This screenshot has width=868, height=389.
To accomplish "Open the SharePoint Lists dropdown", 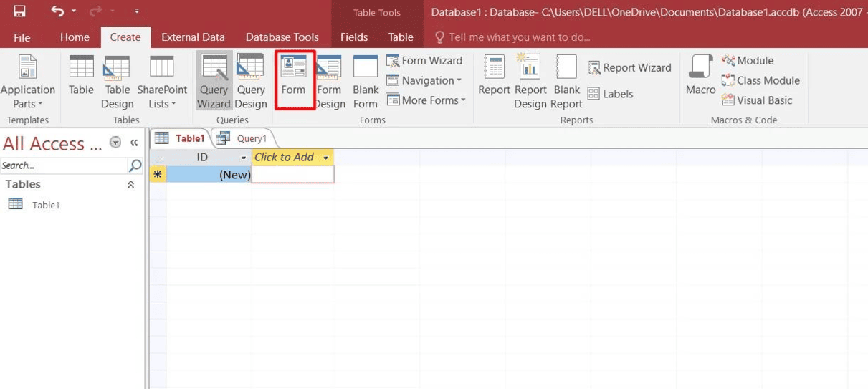I will [162, 82].
